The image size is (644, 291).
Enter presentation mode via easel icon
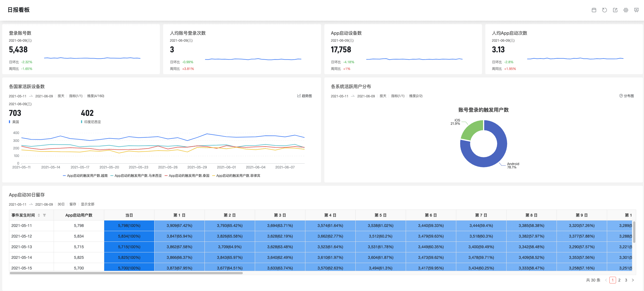[x=636, y=10]
